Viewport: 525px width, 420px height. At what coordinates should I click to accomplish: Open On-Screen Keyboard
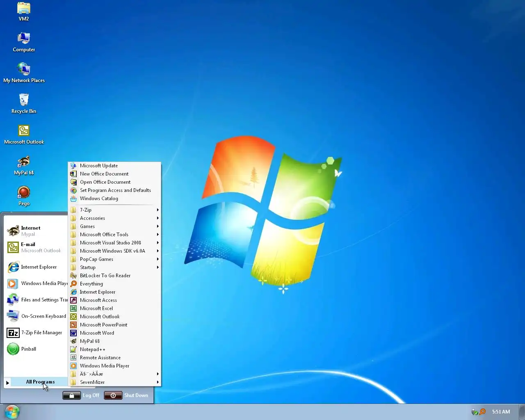36,316
